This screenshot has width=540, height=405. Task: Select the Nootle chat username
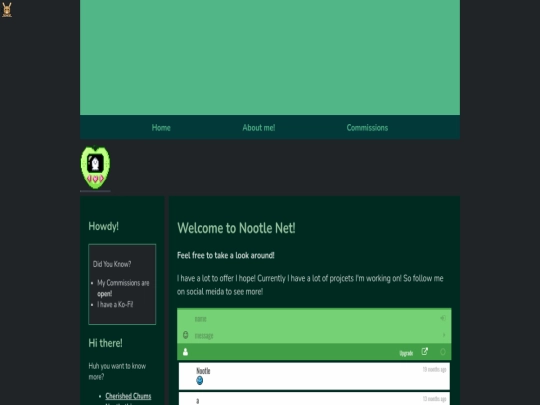203,371
